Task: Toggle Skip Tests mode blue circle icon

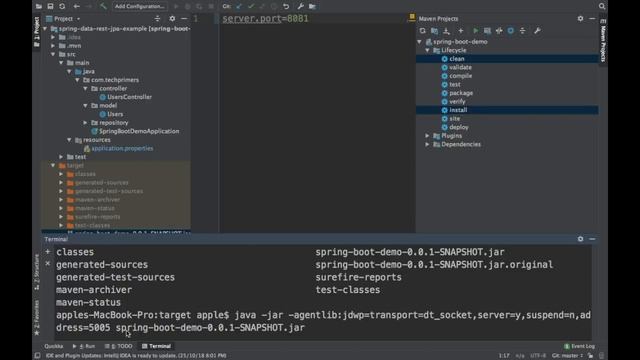Action: 511,31
